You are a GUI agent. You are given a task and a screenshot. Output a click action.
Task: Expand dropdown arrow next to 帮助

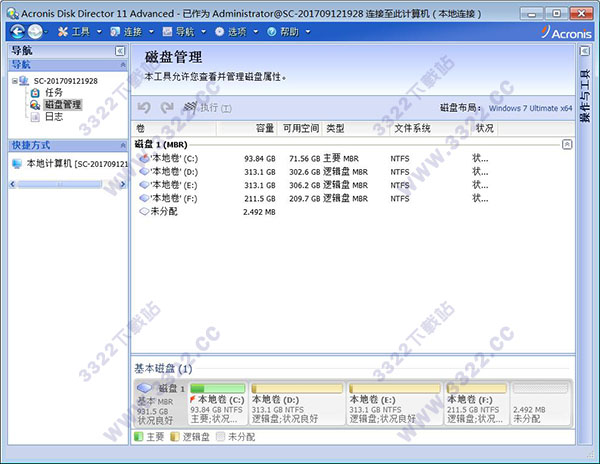pyautogui.click(x=308, y=32)
